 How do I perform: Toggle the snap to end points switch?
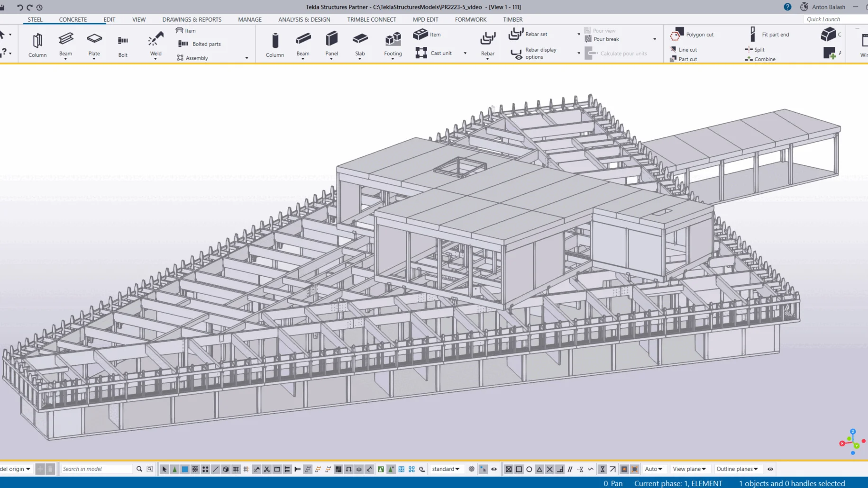519,469
